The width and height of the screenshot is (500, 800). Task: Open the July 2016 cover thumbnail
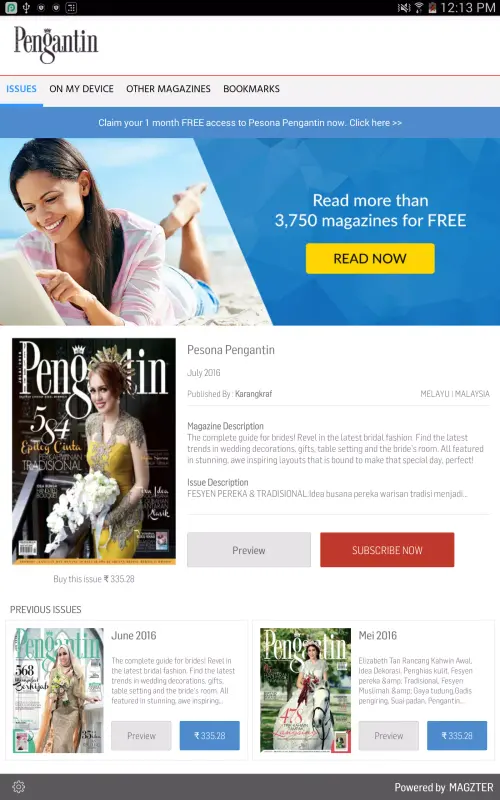pos(94,451)
